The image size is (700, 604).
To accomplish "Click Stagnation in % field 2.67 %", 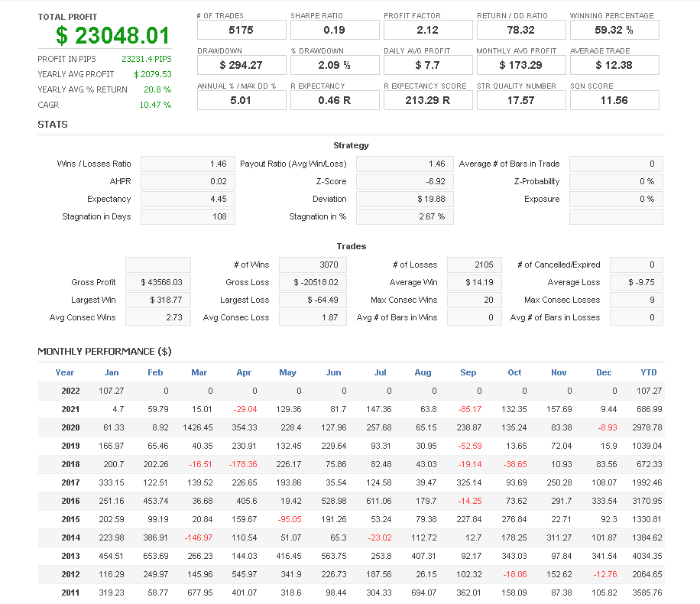I will pos(405,216).
